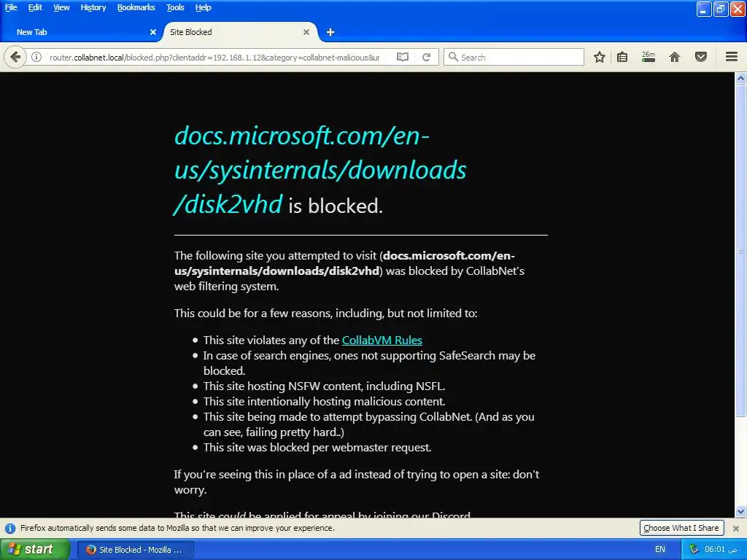Open the History menu

(x=93, y=7)
